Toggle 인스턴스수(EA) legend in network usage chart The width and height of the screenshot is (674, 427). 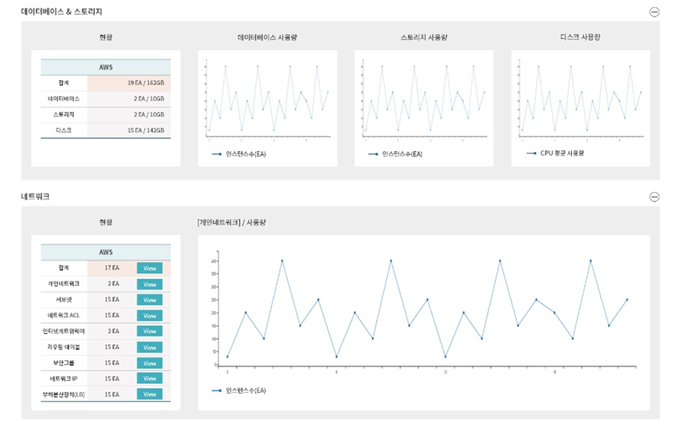[x=239, y=390]
